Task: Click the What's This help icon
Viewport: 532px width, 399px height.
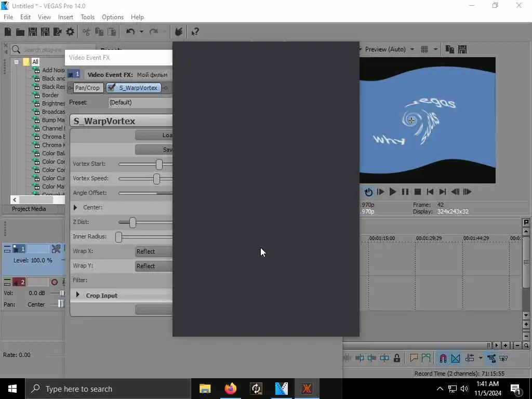Action: [x=195, y=32]
